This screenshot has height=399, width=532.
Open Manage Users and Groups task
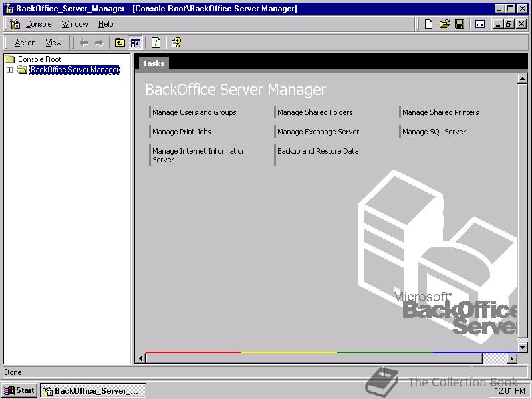tap(194, 112)
